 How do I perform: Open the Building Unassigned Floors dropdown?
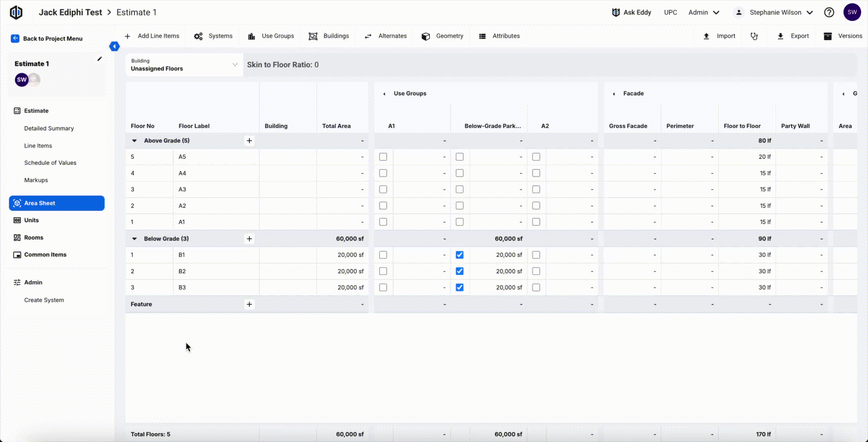click(184, 65)
